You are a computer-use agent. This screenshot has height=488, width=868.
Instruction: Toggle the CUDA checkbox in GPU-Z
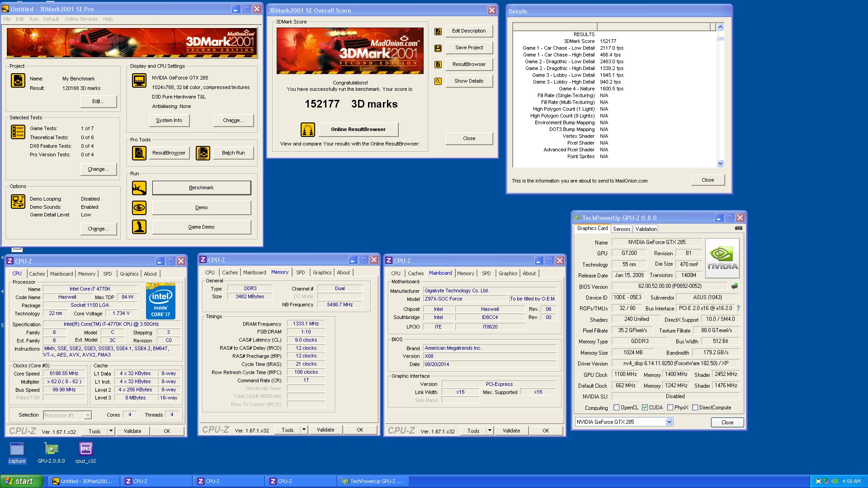(645, 408)
